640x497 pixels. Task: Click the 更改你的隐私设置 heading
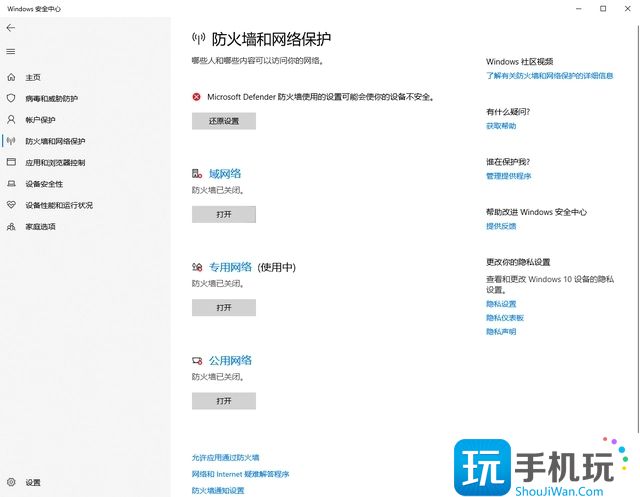518,262
